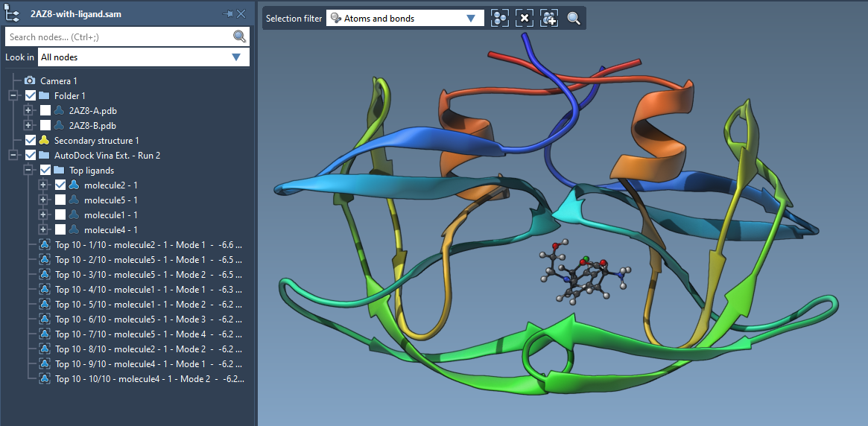Select Top 10 - 1/10 molecule2 Mode 1 entry
Viewport: 868px width, 426px height.
pyautogui.click(x=148, y=244)
